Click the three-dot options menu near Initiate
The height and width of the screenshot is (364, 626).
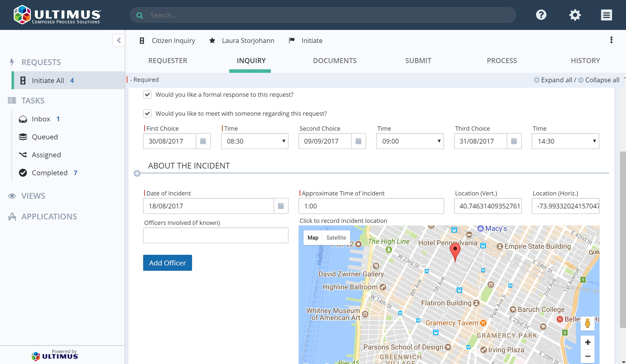click(x=611, y=40)
